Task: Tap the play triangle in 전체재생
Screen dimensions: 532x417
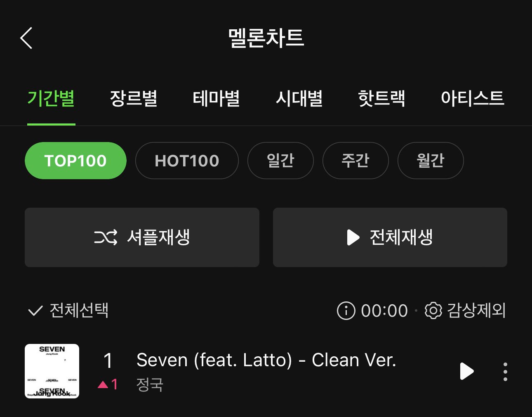Action: point(353,237)
